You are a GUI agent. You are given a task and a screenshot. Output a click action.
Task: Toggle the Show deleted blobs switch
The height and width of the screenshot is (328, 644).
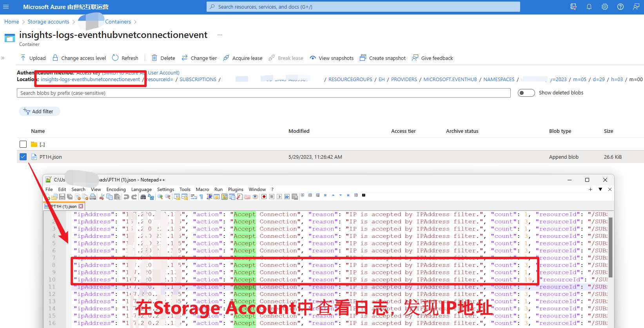pyautogui.click(x=526, y=93)
